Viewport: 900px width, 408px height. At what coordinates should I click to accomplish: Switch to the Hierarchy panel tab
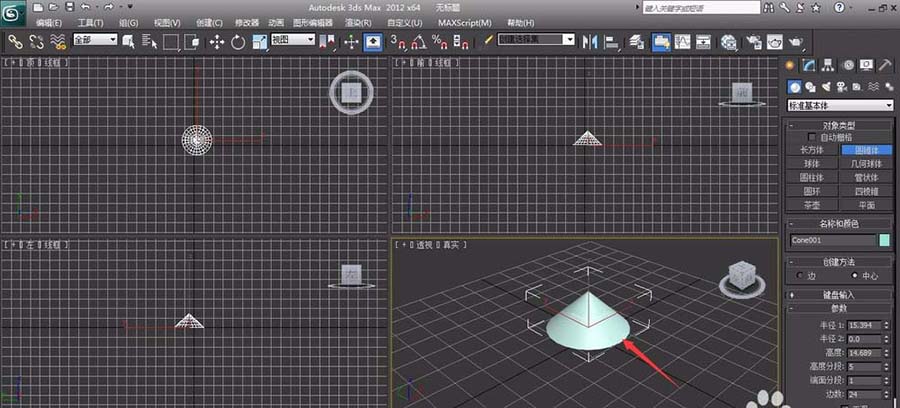click(827, 65)
